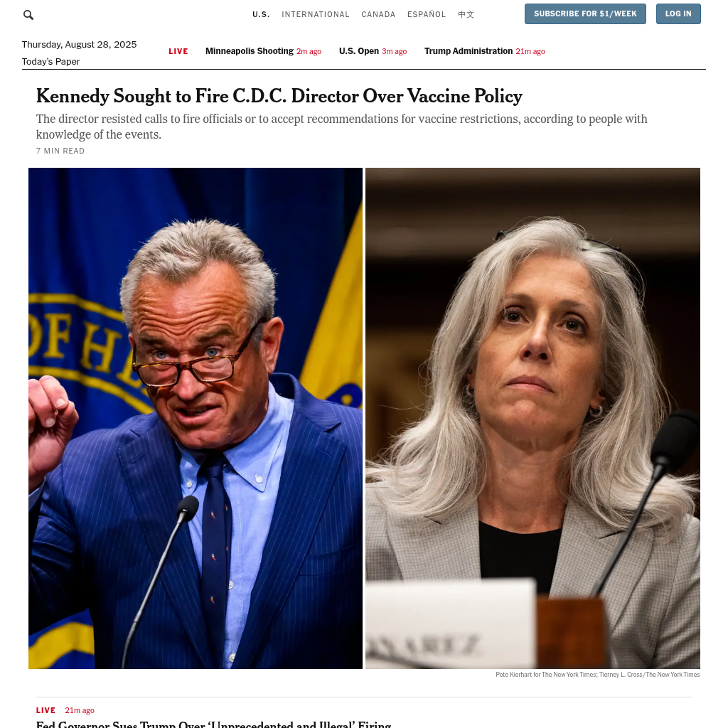The height and width of the screenshot is (728, 728).
Task: Select the U.S. edition
Action: (261, 14)
